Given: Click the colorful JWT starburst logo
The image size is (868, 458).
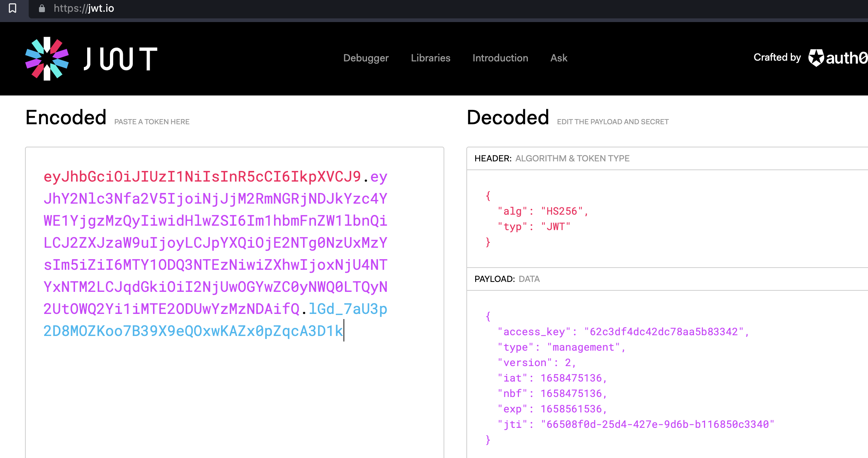Looking at the screenshot, I should [x=47, y=58].
